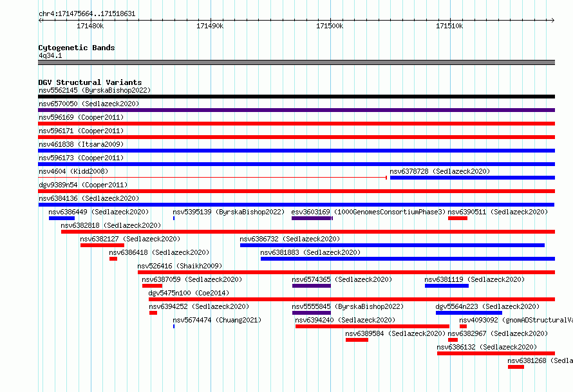Image resolution: width=573 pixels, height=392 pixels.
Task: Open the nsv6381883 (Sedlazeck2020) label
Action: click(310, 252)
